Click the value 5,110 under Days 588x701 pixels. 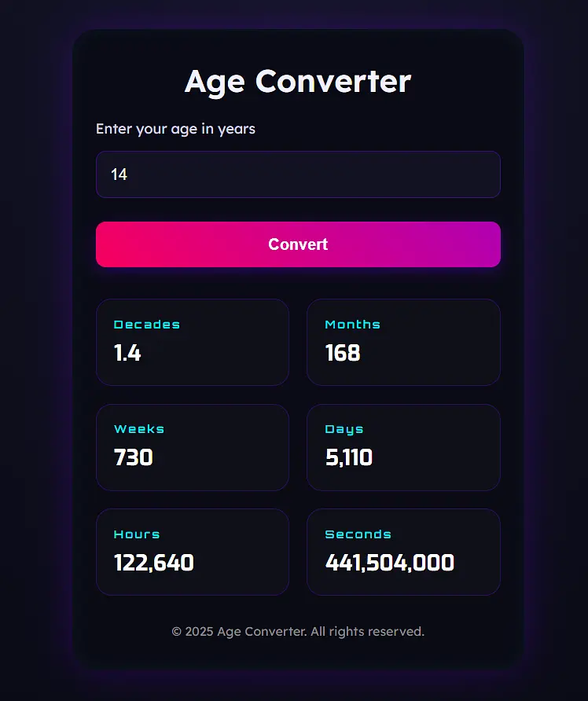[x=348, y=458]
